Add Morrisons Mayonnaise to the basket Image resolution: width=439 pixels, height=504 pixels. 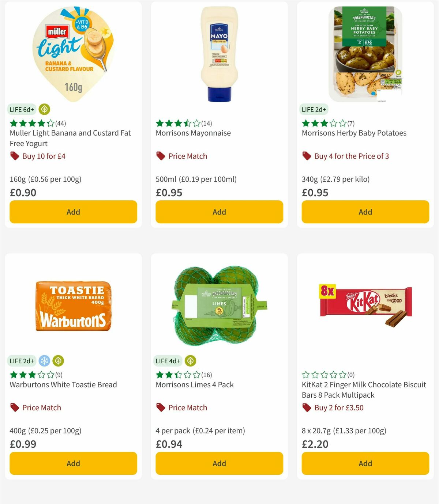[219, 212]
